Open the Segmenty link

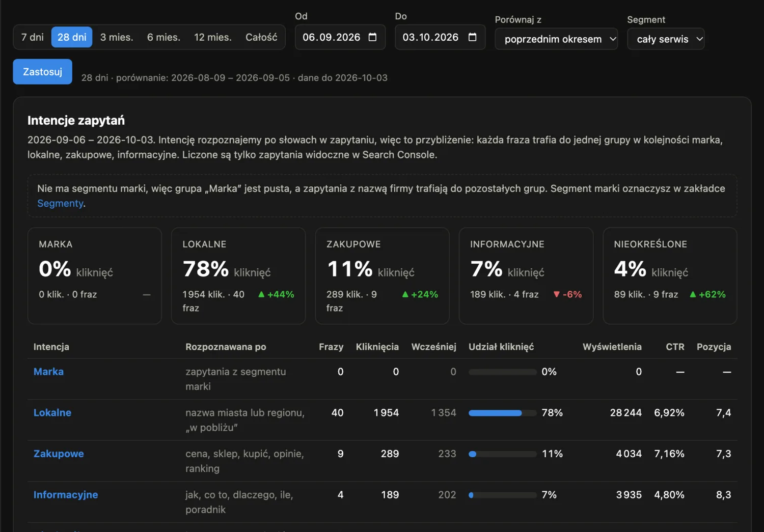(60, 203)
